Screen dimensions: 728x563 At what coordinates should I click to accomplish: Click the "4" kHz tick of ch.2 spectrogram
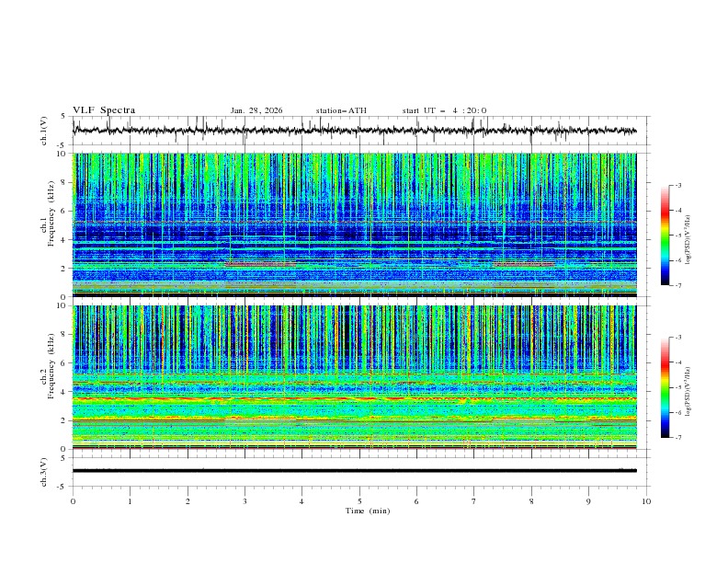(65, 392)
